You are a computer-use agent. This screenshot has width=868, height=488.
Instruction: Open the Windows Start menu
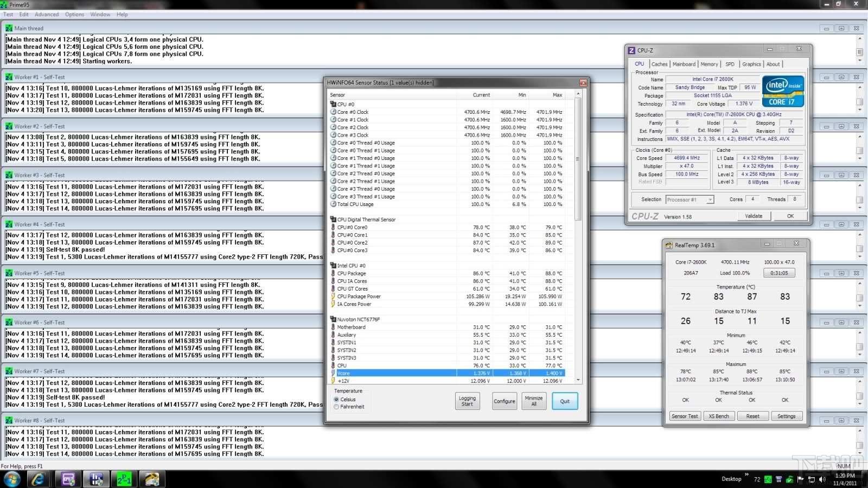[x=12, y=479]
